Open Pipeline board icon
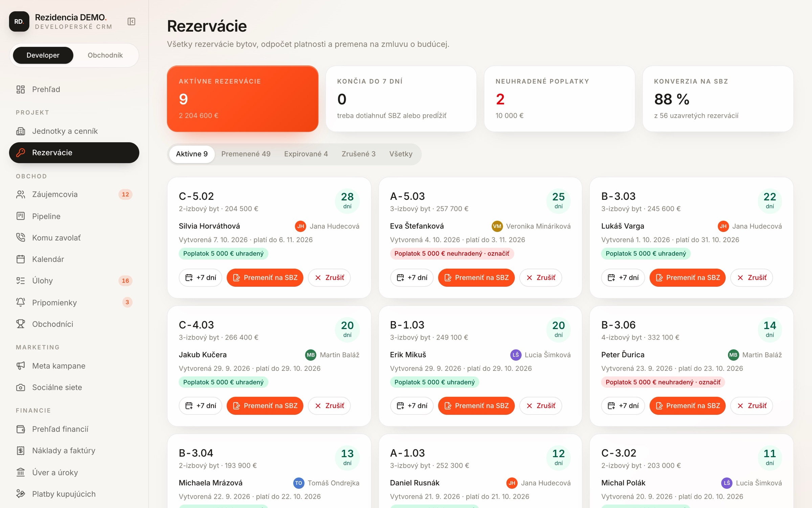Screen dimensions: 812x508 click(x=21, y=216)
